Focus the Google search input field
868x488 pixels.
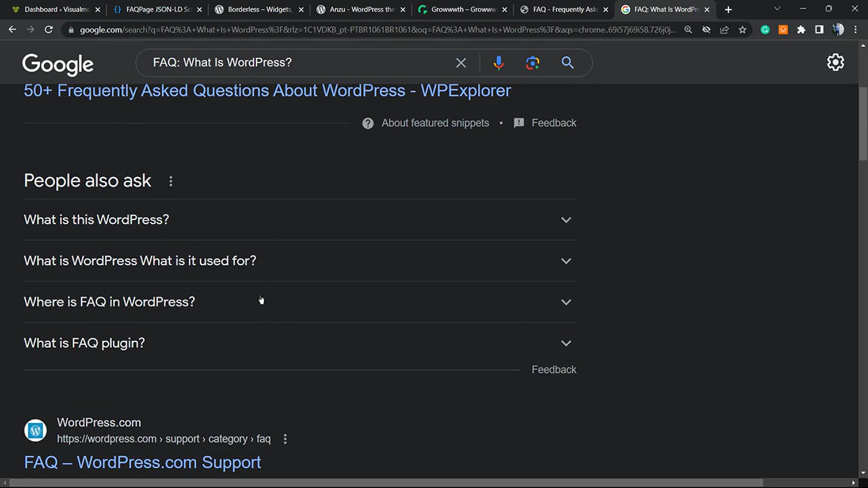(298, 63)
